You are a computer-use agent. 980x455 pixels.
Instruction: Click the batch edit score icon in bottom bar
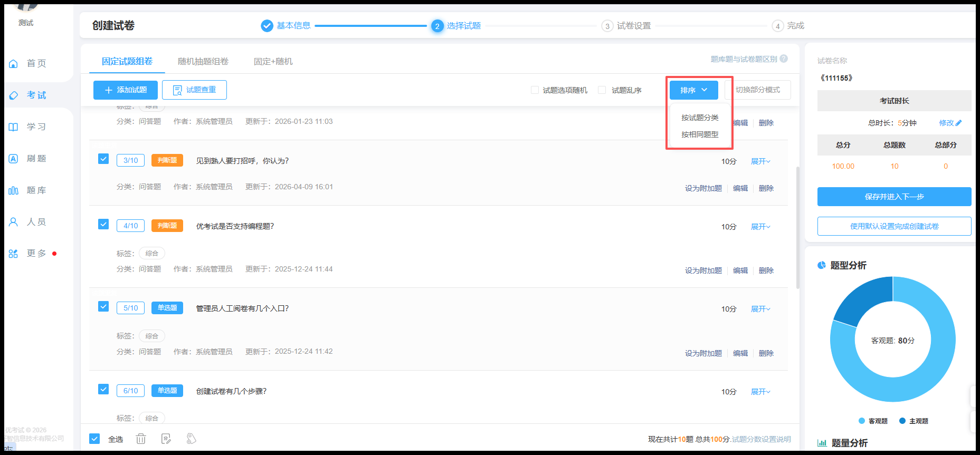[x=166, y=439]
